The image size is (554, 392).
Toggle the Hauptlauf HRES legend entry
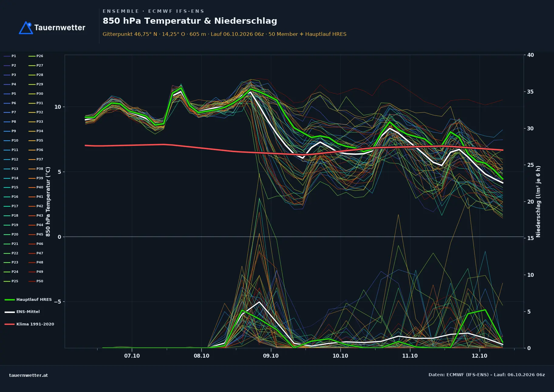point(28,300)
